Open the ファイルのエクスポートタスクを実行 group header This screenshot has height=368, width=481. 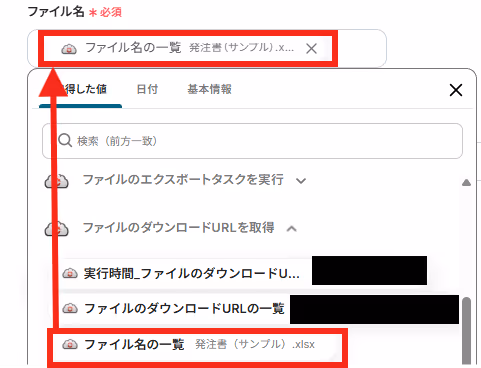coord(175,180)
